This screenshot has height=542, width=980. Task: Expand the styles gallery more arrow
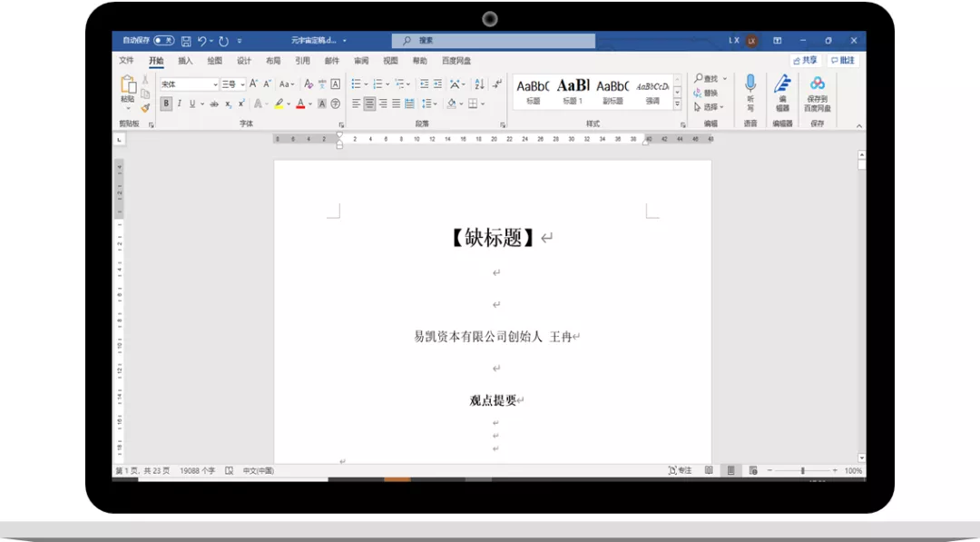[x=677, y=105]
